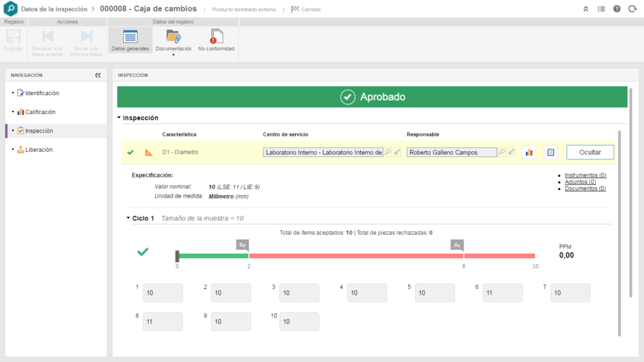Collapse the Inspección section arrow
The width and height of the screenshot is (644, 362).
click(x=119, y=118)
